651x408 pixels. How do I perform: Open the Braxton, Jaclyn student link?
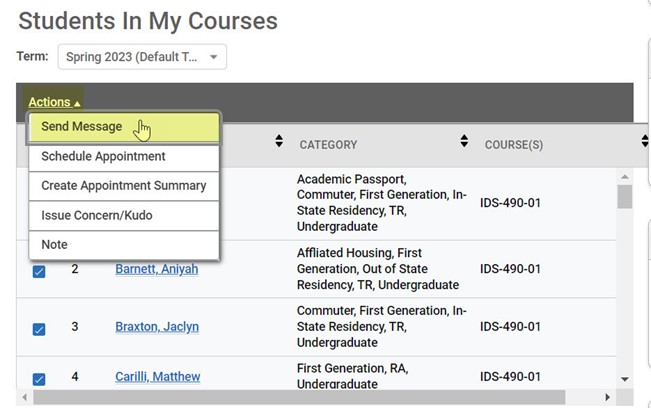[156, 327]
